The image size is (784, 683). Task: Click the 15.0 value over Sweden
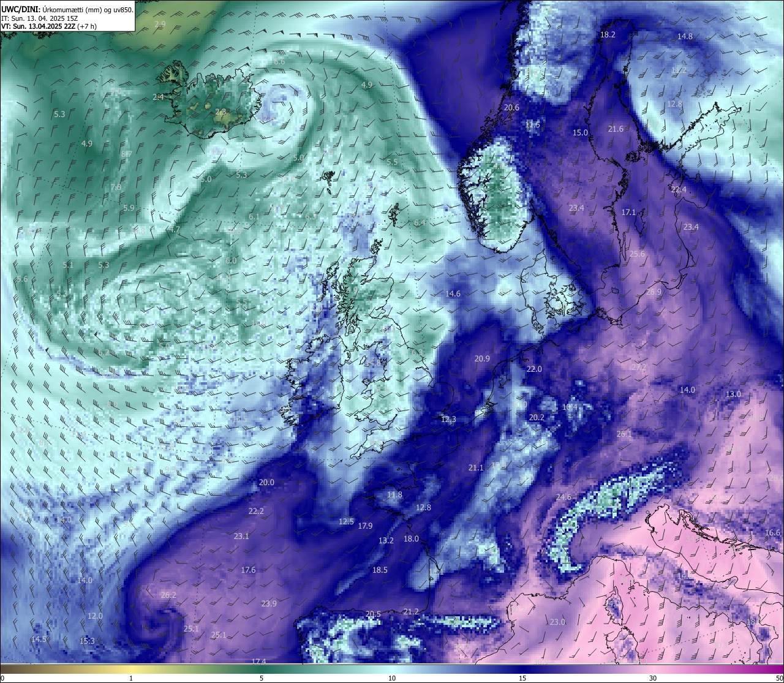point(580,133)
